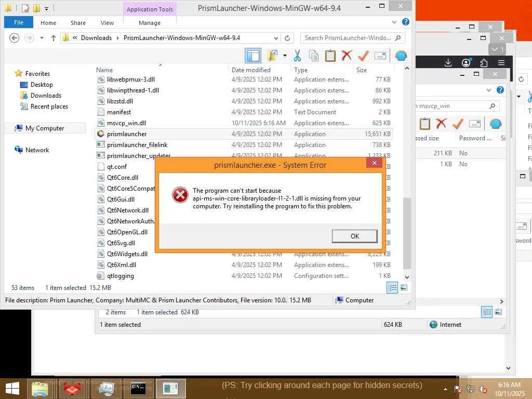The image size is (532, 399).
Task: Sort by the Size column header
Action: pyautogui.click(x=362, y=70)
